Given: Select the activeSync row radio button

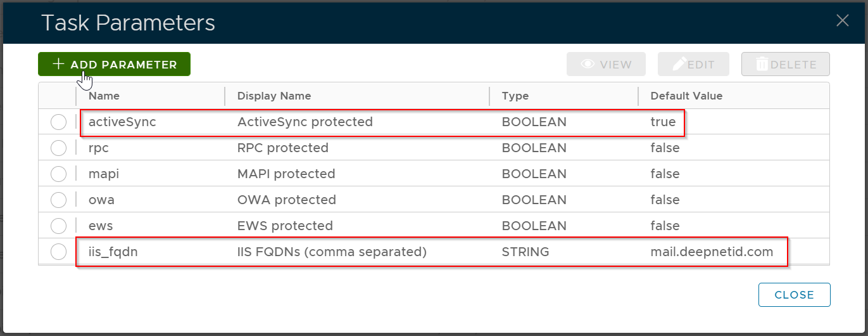Looking at the screenshot, I should [x=58, y=122].
